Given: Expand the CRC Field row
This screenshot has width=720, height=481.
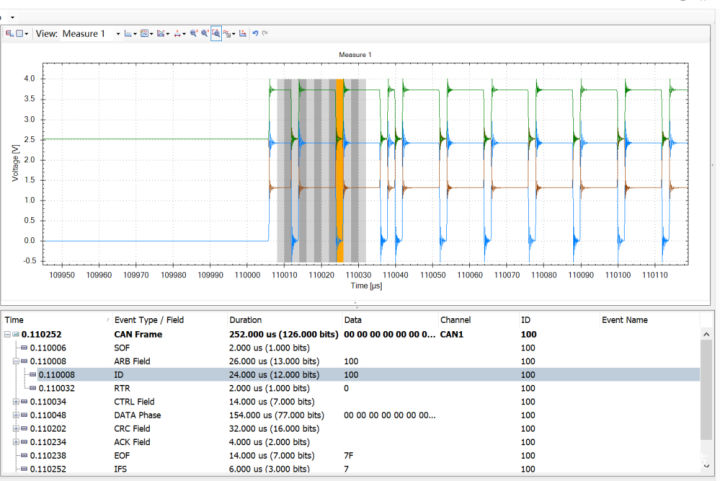Looking at the screenshot, I should (16, 429).
